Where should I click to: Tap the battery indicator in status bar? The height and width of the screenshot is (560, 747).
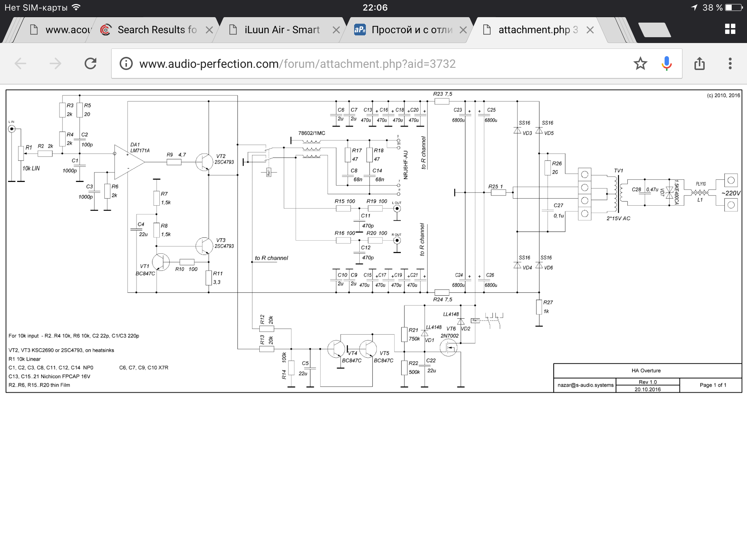pyautogui.click(x=734, y=8)
